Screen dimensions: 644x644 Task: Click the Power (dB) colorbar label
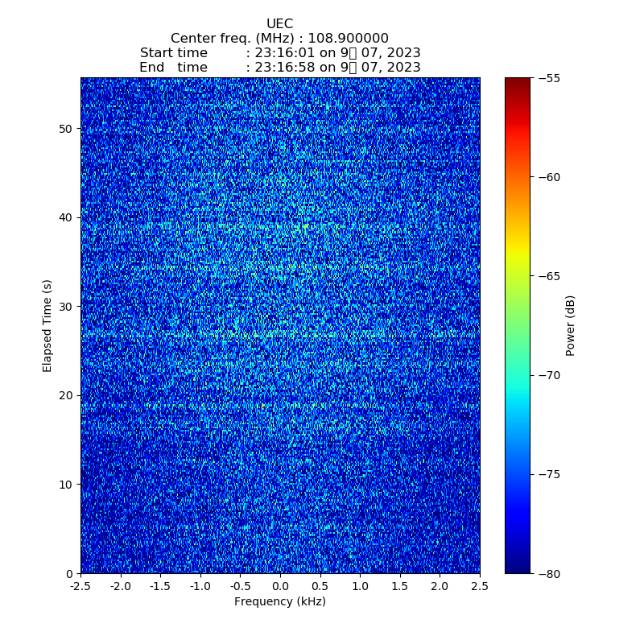click(570, 325)
